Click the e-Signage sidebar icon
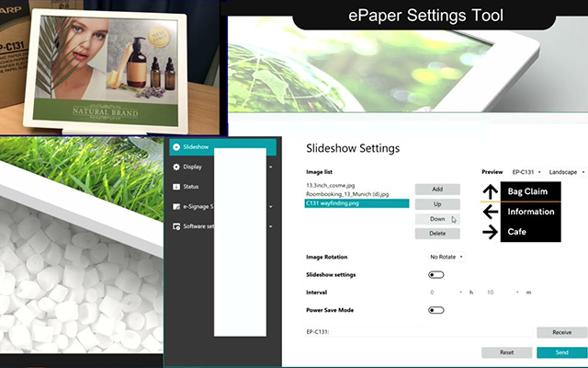Image resolution: width=588 pixels, height=368 pixels. [176, 206]
